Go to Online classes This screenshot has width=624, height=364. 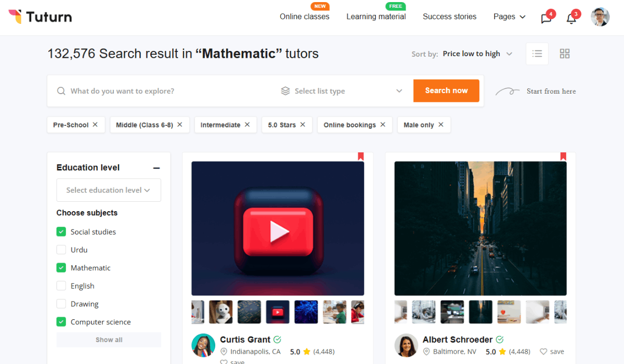click(x=305, y=17)
